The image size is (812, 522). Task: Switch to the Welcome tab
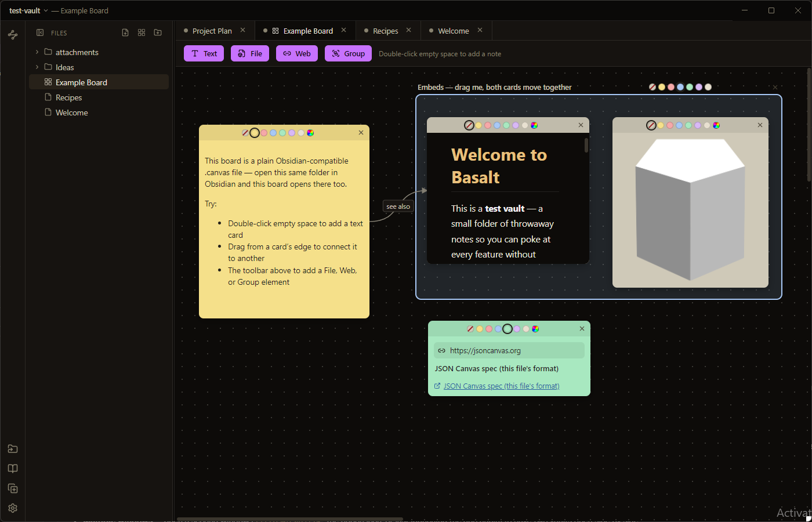tap(453, 31)
